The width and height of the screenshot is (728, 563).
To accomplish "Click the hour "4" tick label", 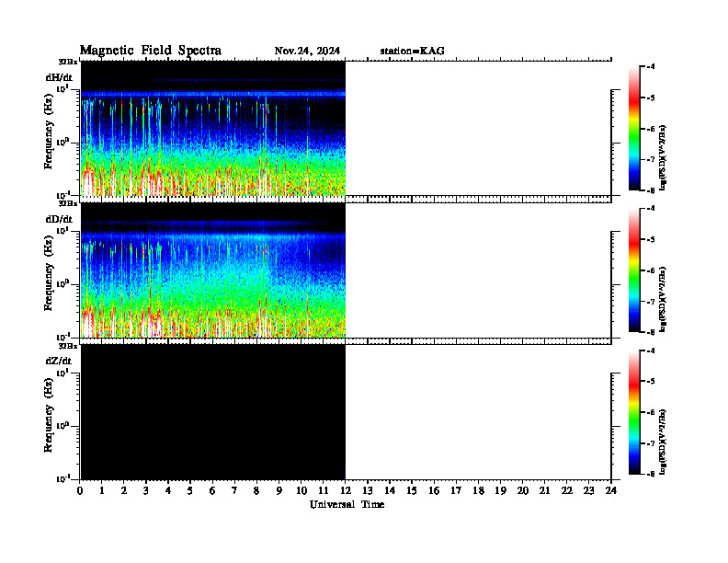I will (x=168, y=490).
